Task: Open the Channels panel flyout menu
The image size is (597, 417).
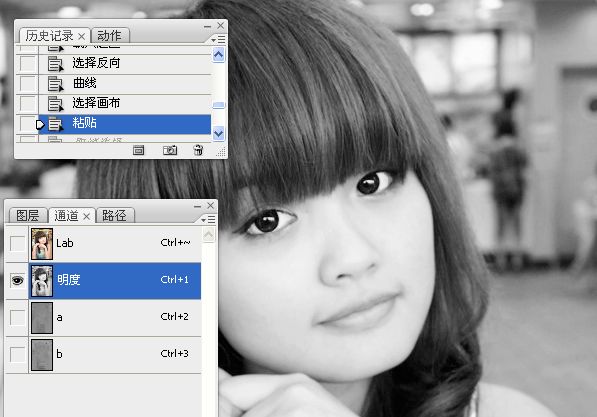Action: (208, 220)
